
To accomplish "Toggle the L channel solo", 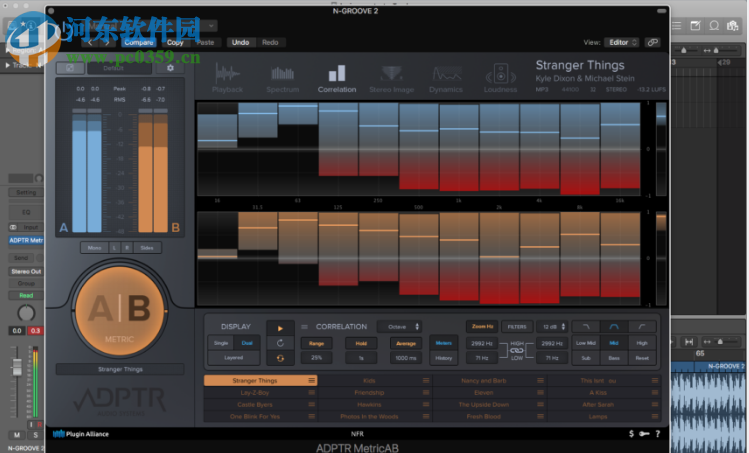I will coord(114,248).
